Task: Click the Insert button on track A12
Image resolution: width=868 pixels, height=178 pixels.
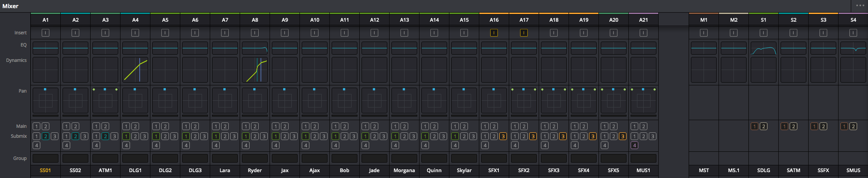Action: [x=374, y=33]
